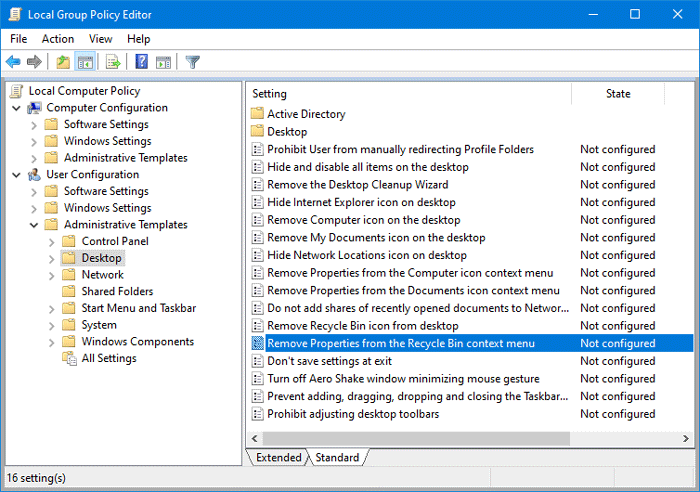This screenshot has width=700, height=492.
Task: Click the Up one level folder icon
Action: 63,61
